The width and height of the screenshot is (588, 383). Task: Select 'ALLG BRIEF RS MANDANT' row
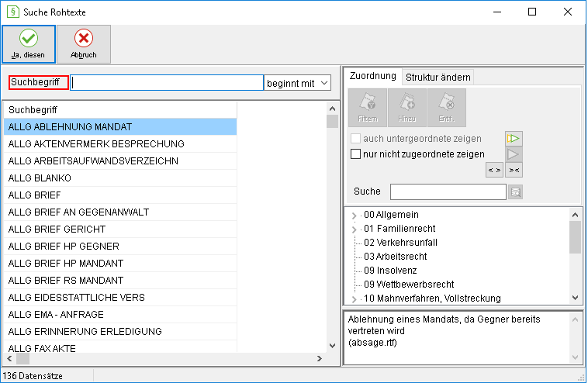120,281
